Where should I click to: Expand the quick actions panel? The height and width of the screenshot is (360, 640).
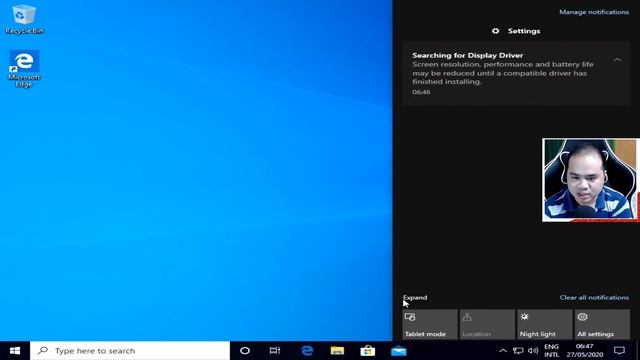(x=415, y=298)
